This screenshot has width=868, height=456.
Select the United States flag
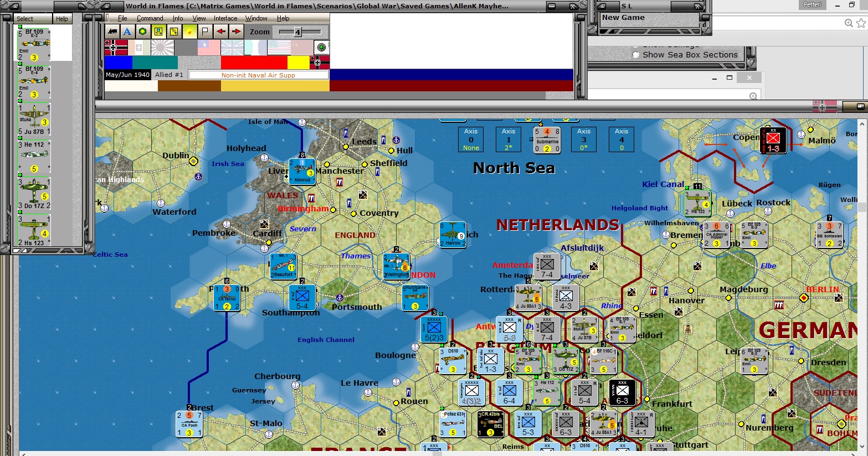coord(279,48)
